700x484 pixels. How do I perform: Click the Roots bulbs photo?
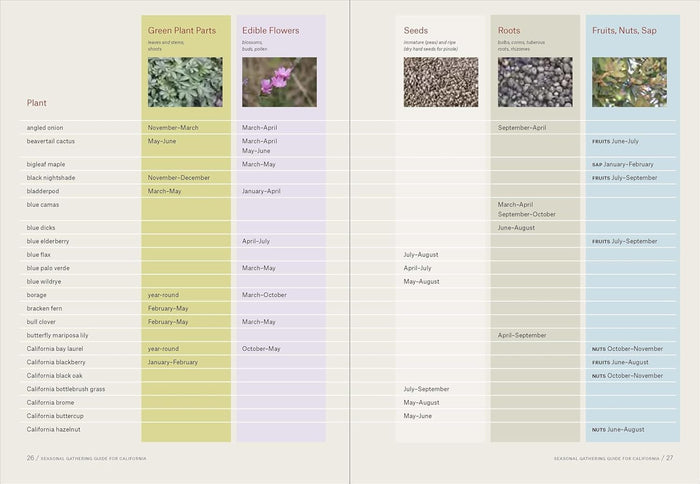click(535, 82)
